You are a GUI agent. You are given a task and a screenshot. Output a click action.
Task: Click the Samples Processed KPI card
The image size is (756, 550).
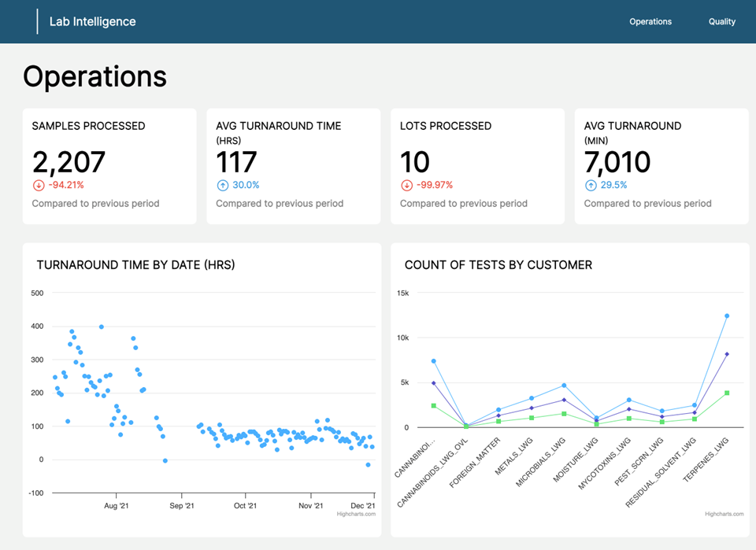pos(109,165)
